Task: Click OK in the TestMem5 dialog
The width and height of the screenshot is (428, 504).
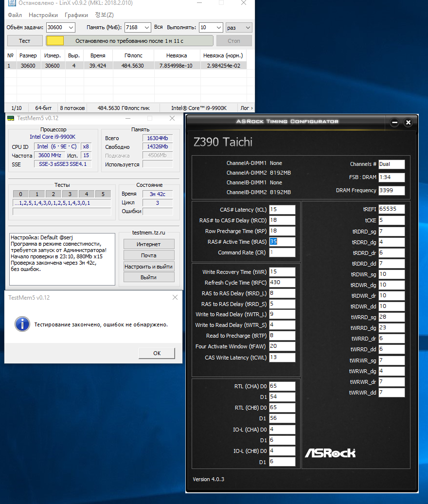Action: 157,353
